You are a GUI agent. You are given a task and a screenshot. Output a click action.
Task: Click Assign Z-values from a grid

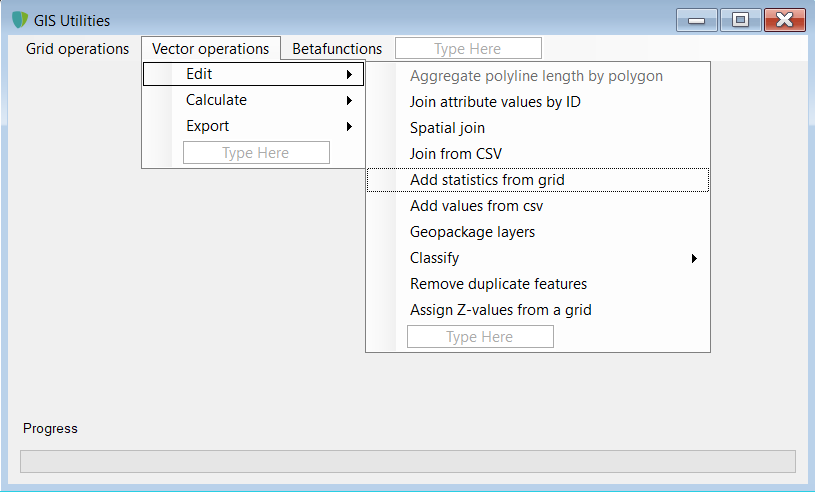(x=500, y=310)
